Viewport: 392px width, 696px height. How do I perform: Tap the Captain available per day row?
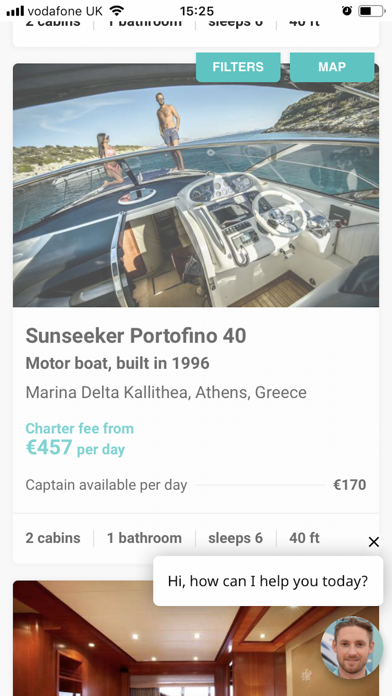[x=196, y=485]
